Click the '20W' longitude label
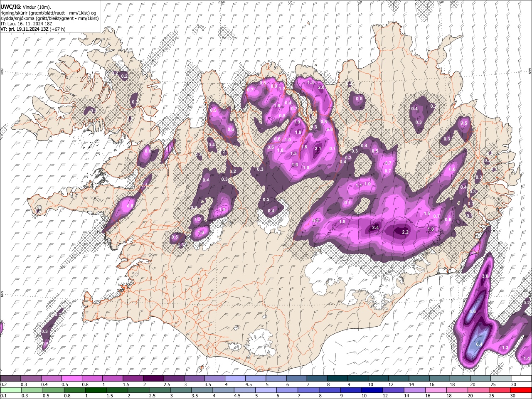This screenshot has height=399, width=532. 221,2
